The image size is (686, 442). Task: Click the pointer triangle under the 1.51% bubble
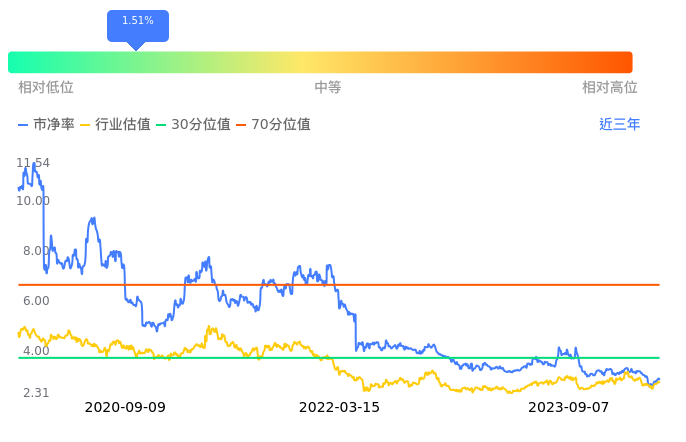[137, 46]
